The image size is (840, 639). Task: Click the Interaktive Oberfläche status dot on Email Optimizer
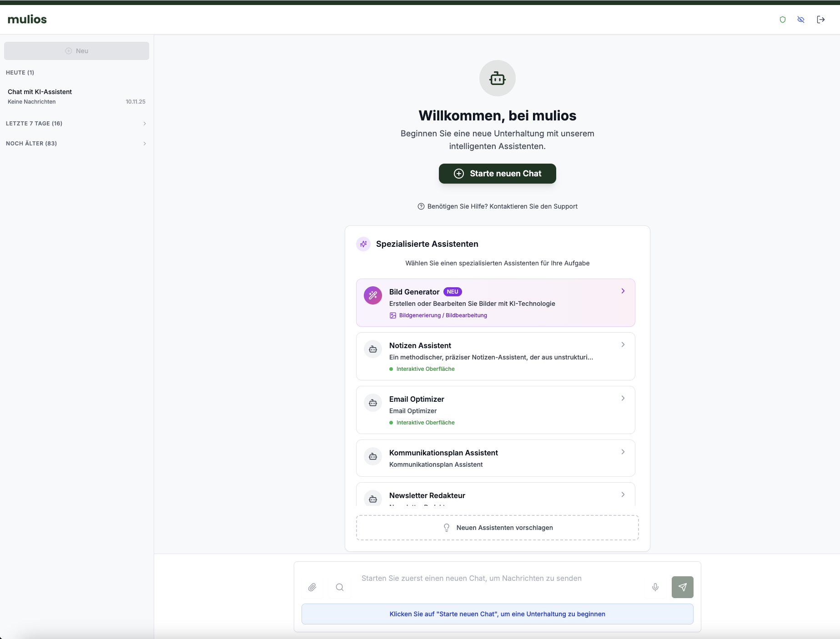point(392,422)
